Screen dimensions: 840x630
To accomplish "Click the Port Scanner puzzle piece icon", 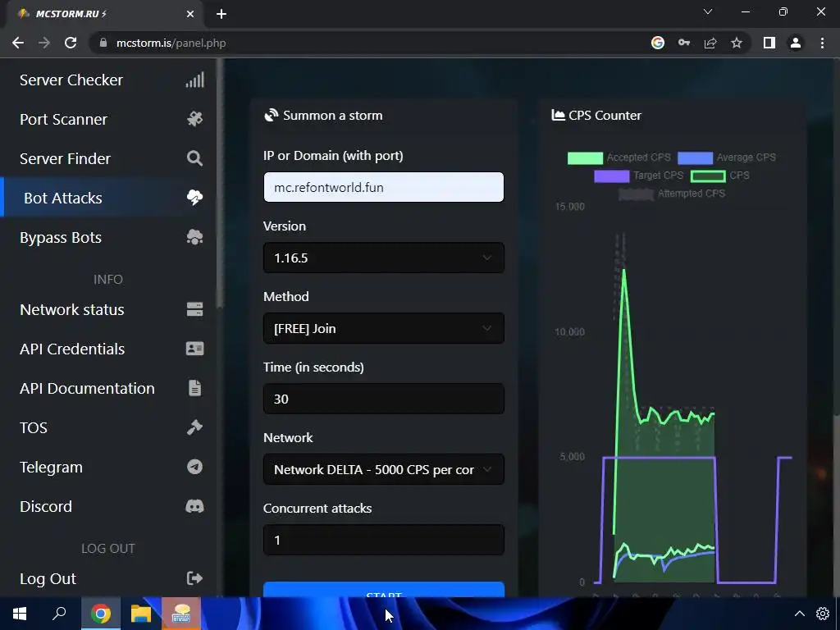I will tap(194, 119).
